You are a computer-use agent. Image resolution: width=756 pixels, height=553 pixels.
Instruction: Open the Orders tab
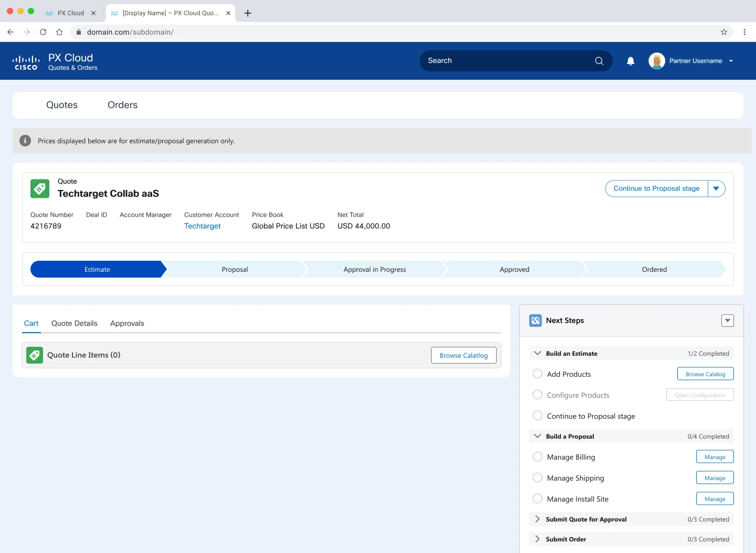click(x=122, y=105)
